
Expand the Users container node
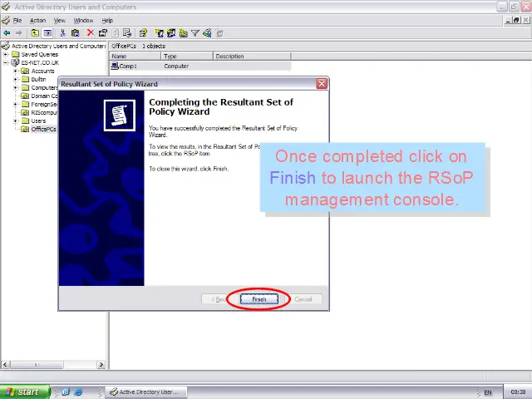[x=15, y=121]
